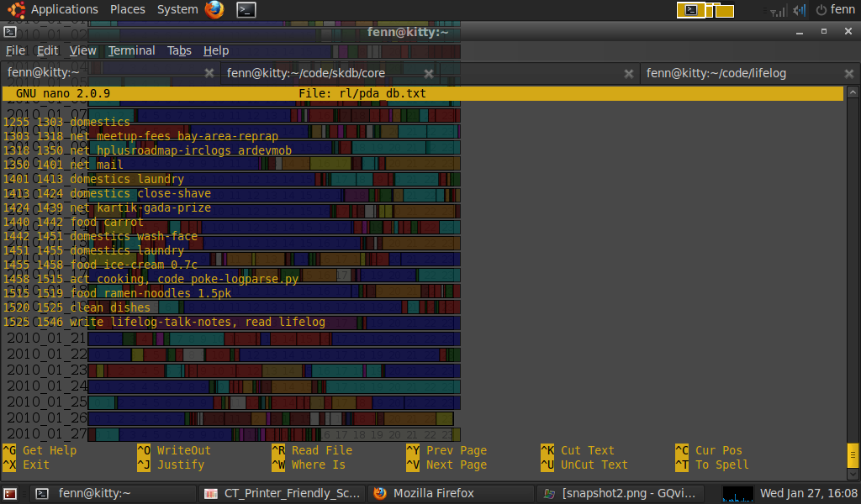This screenshot has height=504, width=861.
Task: Open the Applications menu
Action: point(64,9)
